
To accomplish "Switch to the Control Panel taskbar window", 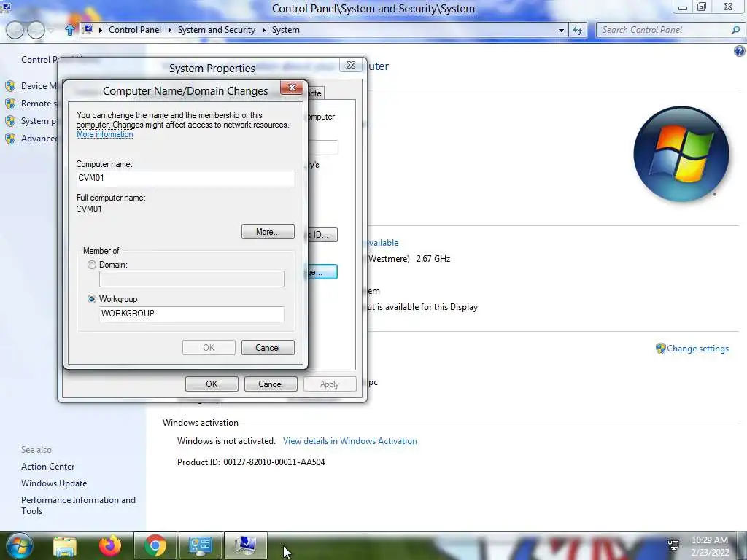I will pyautogui.click(x=200, y=545).
